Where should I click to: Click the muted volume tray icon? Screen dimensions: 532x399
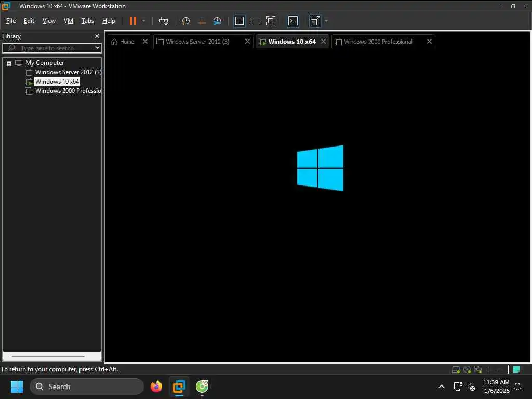[x=471, y=387]
